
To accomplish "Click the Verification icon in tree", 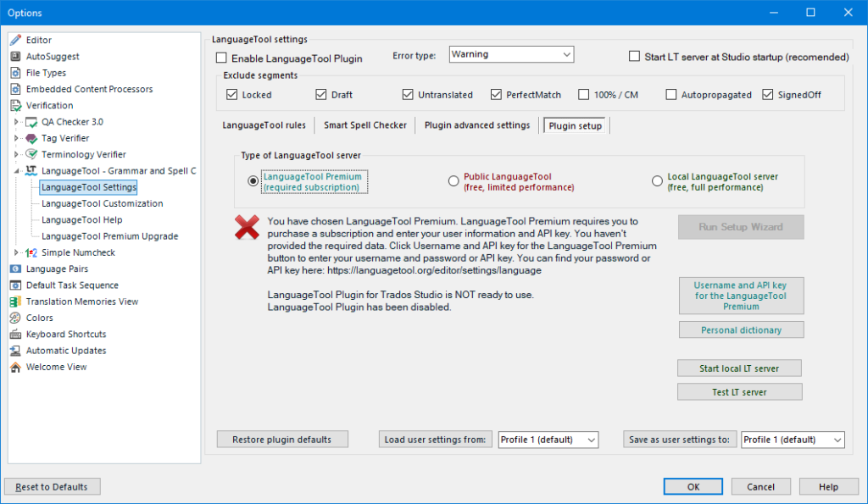I will coord(15,105).
